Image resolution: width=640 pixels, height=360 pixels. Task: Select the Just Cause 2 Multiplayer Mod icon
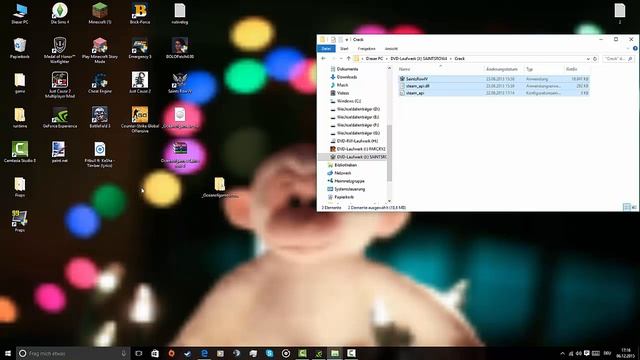(x=60, y=85)
